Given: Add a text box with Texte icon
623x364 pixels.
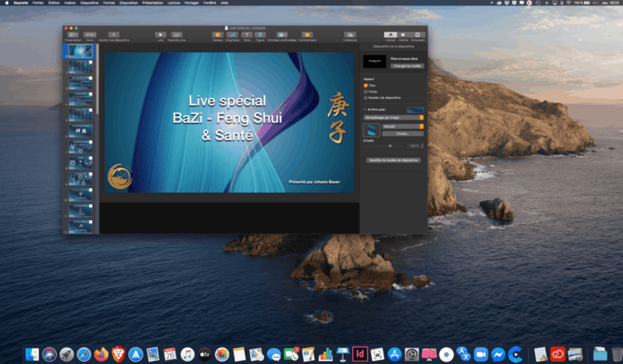Looking at the screenshot, I should coord(247,35).
